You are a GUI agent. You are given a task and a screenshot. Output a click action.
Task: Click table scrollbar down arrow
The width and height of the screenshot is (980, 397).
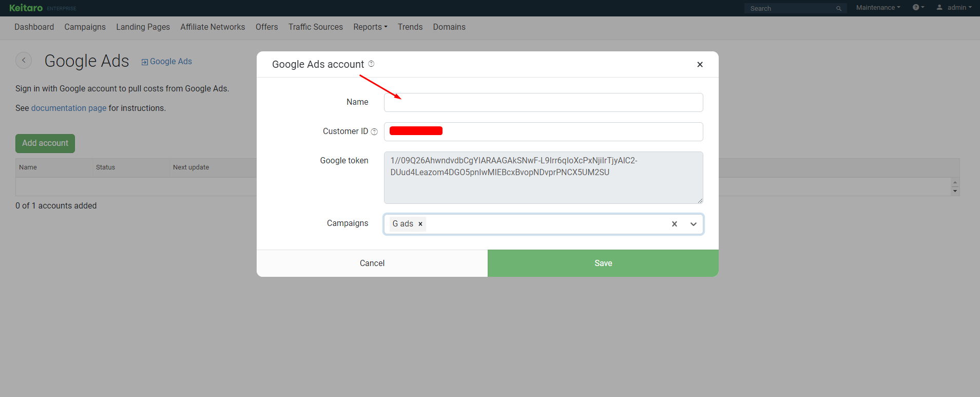pos(955,191)
